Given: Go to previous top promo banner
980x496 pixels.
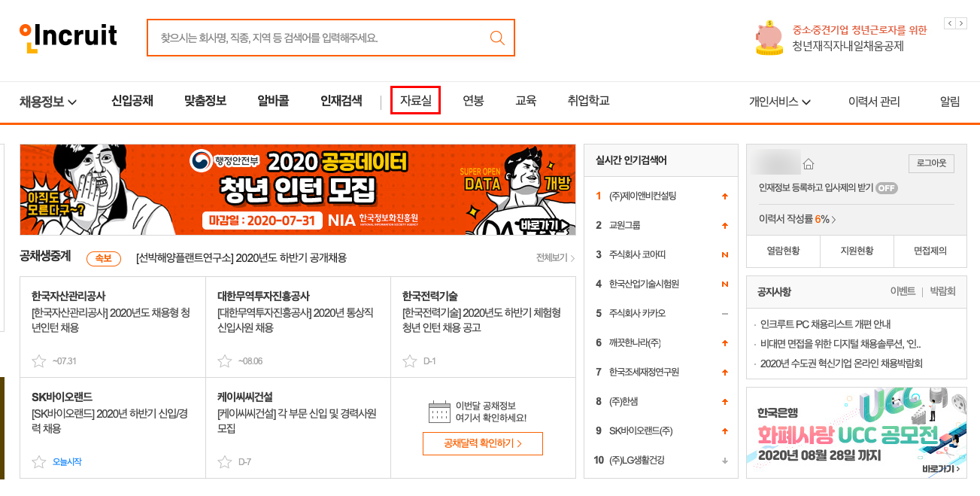Looking at the screenshot, I should (x=950, y=23).
